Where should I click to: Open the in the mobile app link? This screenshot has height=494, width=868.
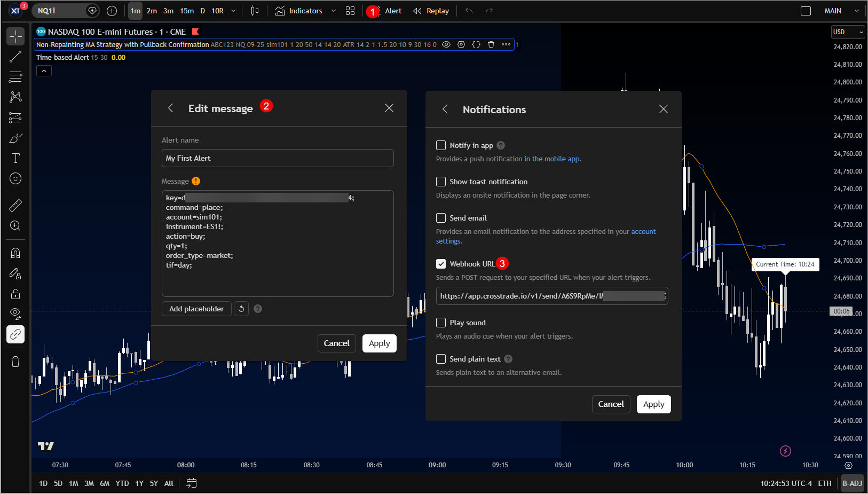552,159
